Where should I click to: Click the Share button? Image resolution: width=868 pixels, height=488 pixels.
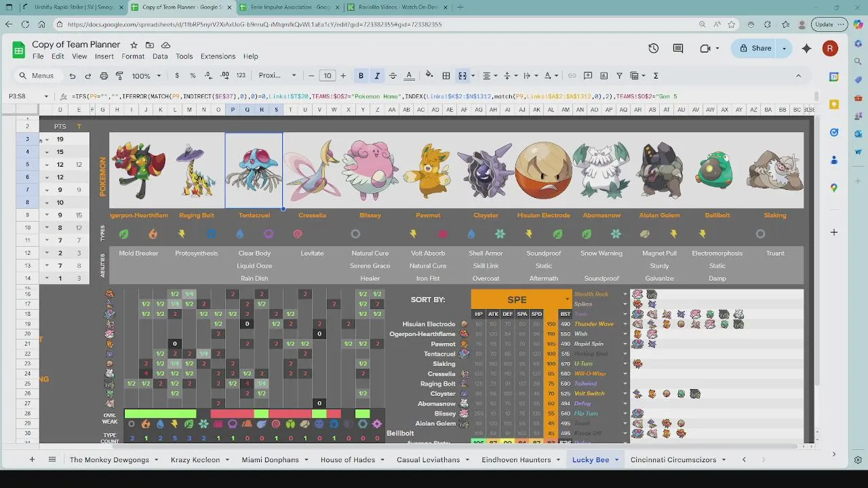click(x=755, y=48)
